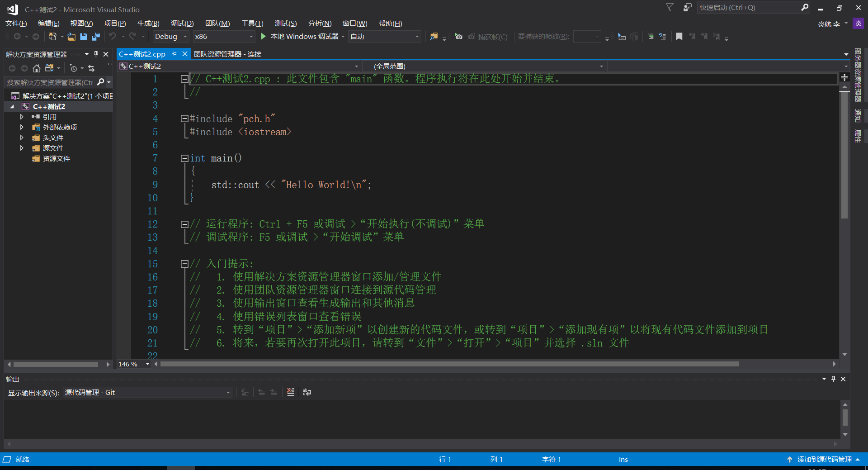Screen dimensions: 868x470
Task: Click the New Project toolbar icon
Action: (52, 36)
